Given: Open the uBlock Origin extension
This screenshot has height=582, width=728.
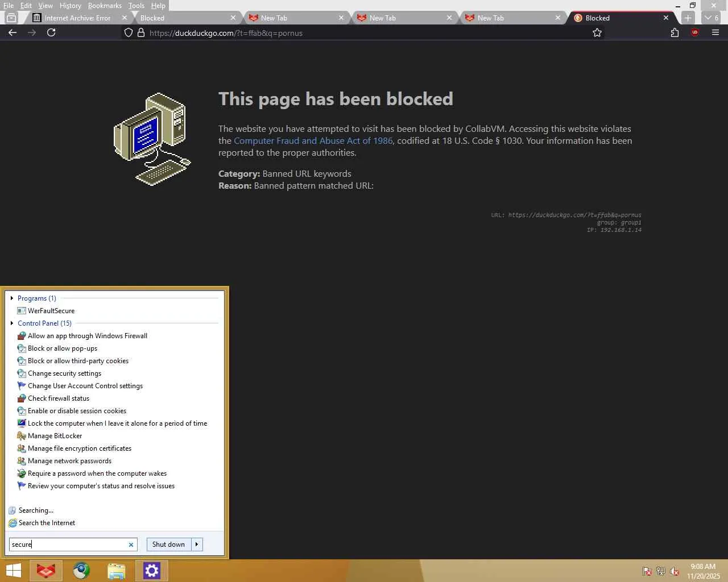Looking at the screenshot, I should [x=694, y=32].
